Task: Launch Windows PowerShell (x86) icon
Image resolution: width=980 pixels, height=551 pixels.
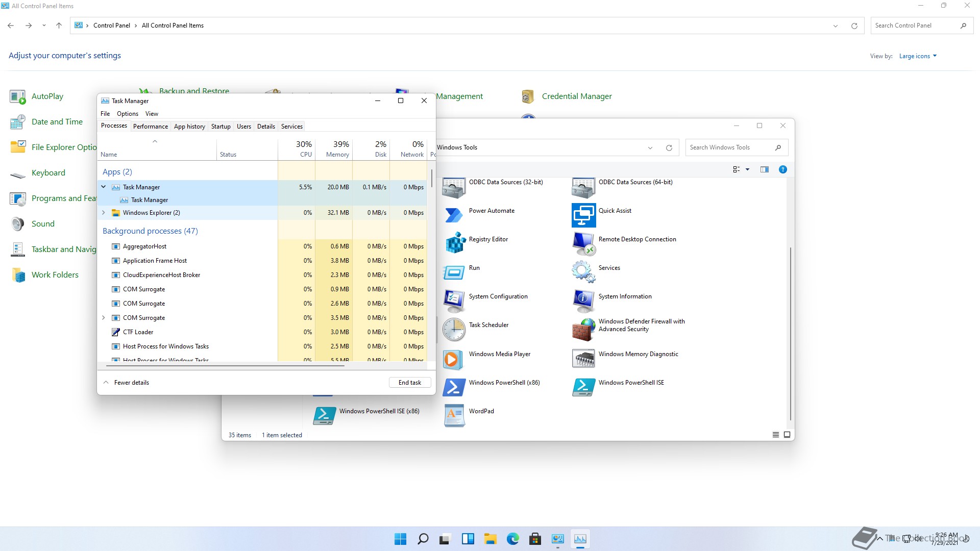Action: click(x=454, y=387)
